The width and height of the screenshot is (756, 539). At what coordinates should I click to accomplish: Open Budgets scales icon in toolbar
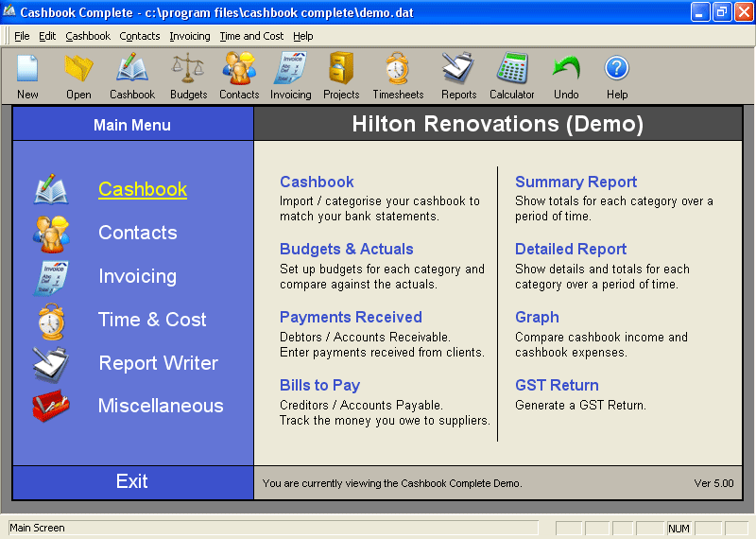(x=188, y=68)
